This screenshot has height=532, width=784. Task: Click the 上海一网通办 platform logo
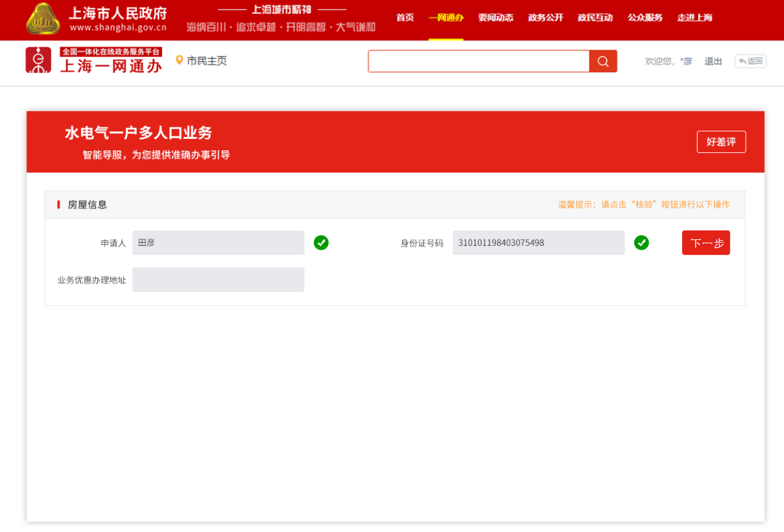(94, 60)
